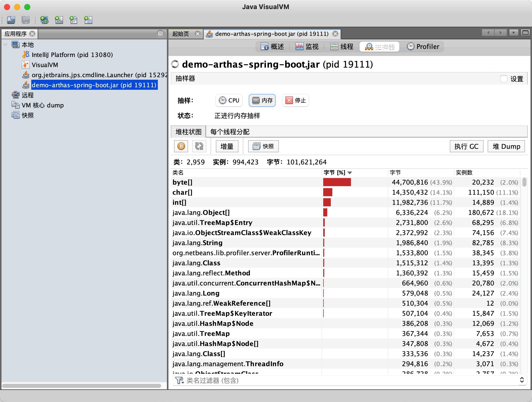The image size is (532, 402).
Task: Switch to the 监视 tab
Action: (x=307, y=47)
